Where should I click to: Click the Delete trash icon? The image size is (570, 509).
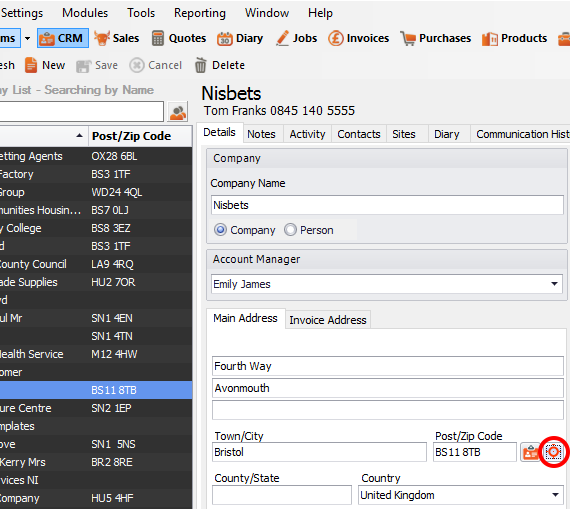click(200, 65)
